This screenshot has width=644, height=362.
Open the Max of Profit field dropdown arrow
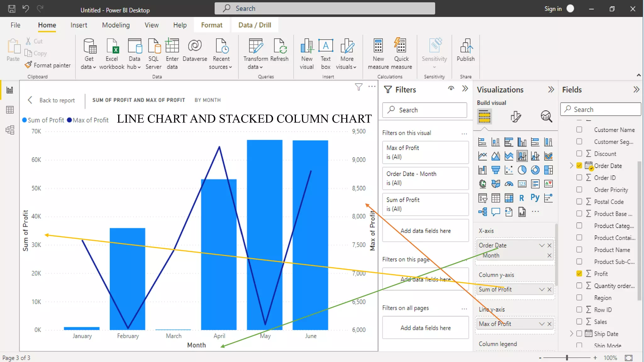(x=541, y=324)
